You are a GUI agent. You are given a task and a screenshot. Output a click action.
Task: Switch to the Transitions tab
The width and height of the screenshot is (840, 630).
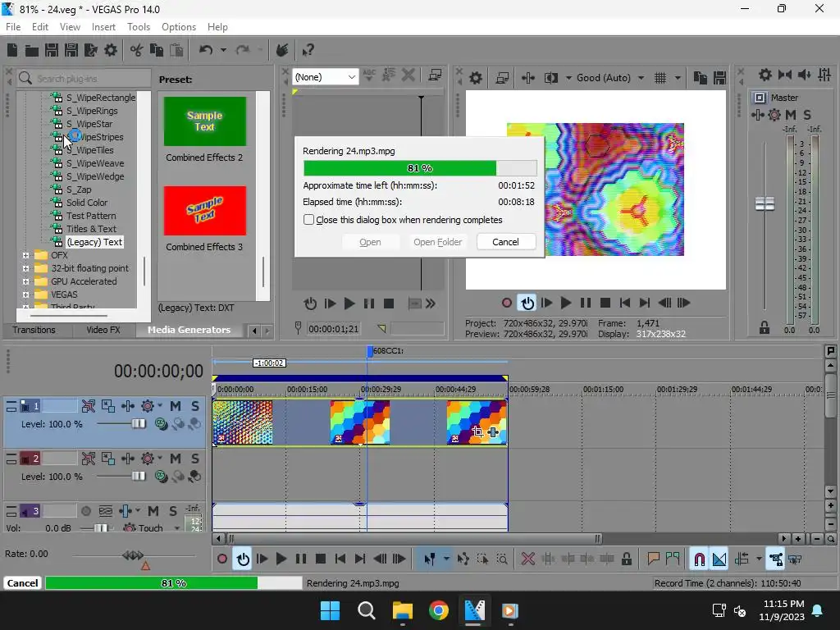pos(34,330)
